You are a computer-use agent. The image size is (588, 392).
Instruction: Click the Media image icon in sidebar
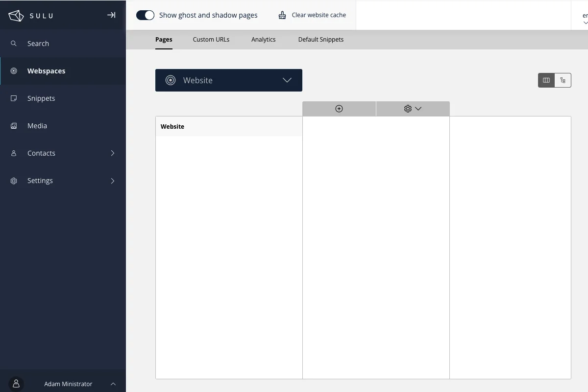[14, 126]
